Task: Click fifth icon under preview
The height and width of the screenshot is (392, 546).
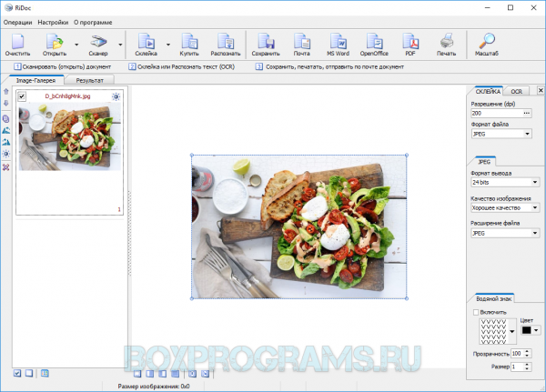Action: (x=193, y=374)
